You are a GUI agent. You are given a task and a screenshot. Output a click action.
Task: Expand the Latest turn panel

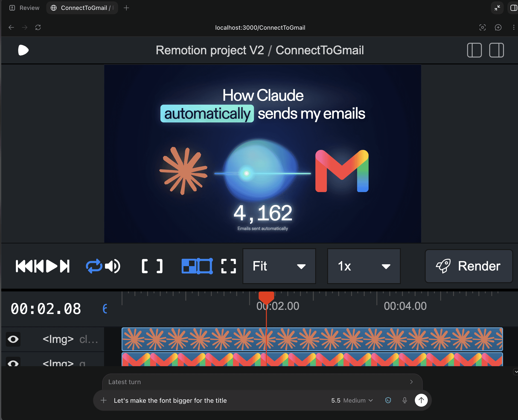(262, 382)
